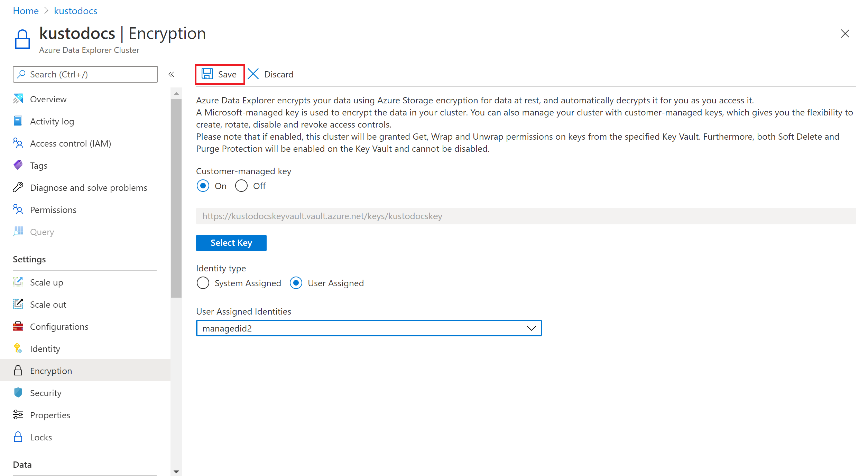Click Select Key button
This screenshot has height=476, width=868.
click(231, 243)
